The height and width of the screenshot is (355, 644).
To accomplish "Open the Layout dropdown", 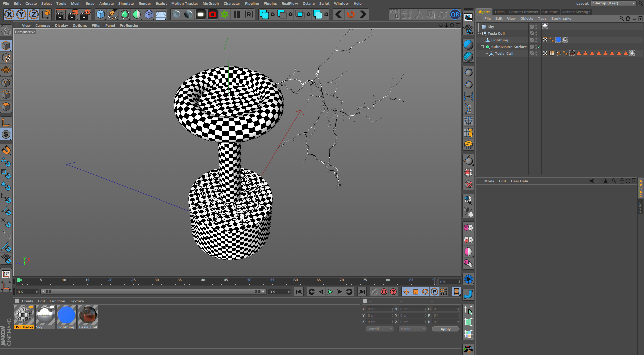I will [x=613, y=3].
